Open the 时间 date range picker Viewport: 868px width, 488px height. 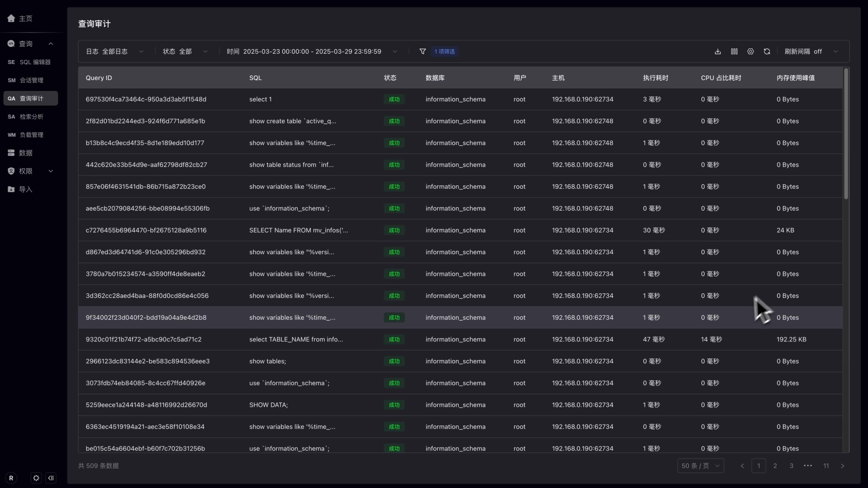tap(312, 52)
